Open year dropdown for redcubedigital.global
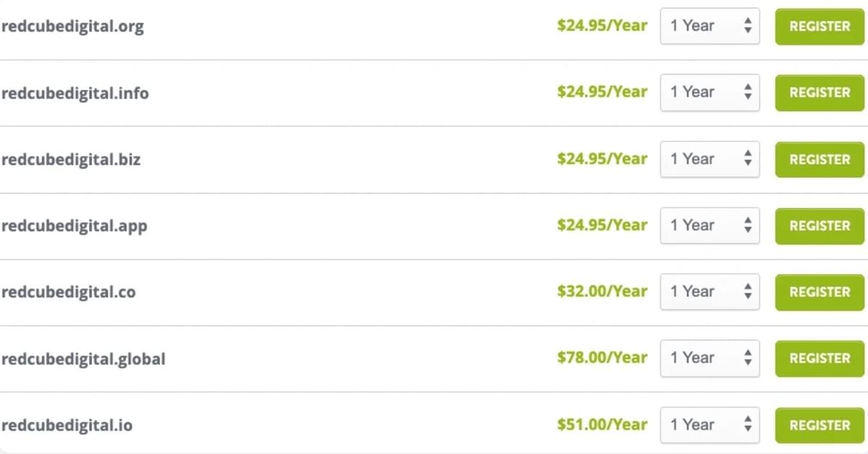868x454 pixels. coord(710,358)
